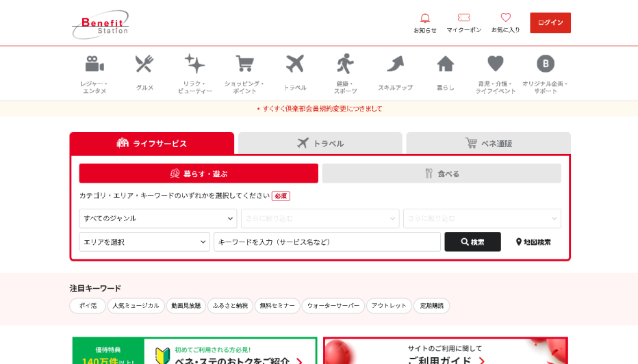Open the お知らせ bell notification icon
Viewport: 638px width, 364px height.
[424, 18]
